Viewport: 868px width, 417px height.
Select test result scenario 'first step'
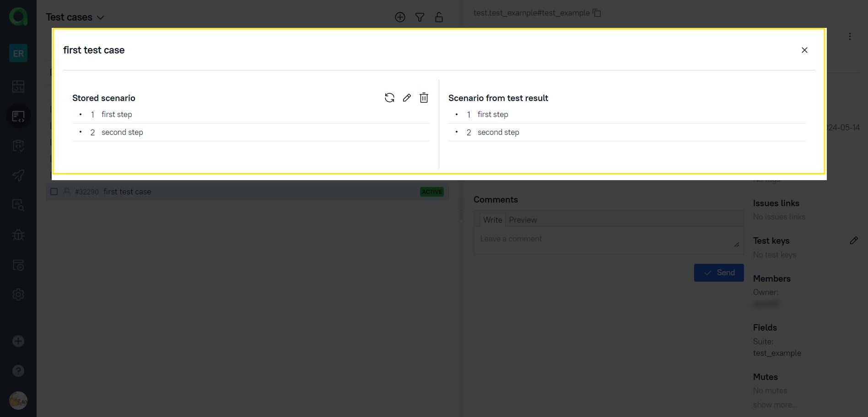point(627,114)
